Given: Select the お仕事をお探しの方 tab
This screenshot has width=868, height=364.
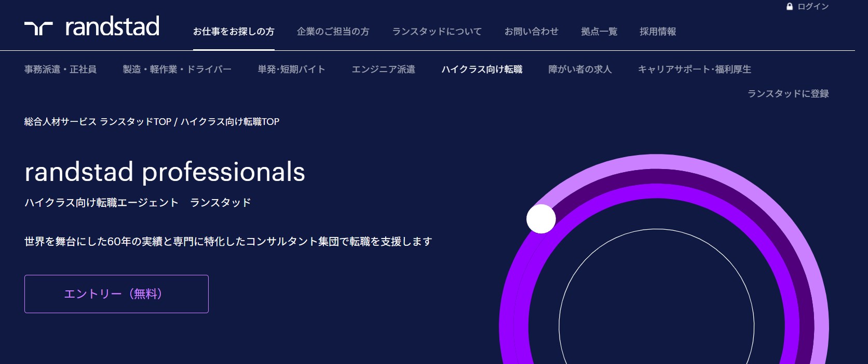Looking at the screenshot, I should (234, 32).
